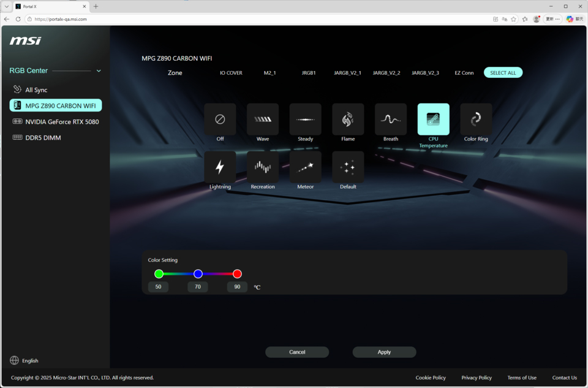
Task: Click the red temperature color handle
Action: pos(237,274)
